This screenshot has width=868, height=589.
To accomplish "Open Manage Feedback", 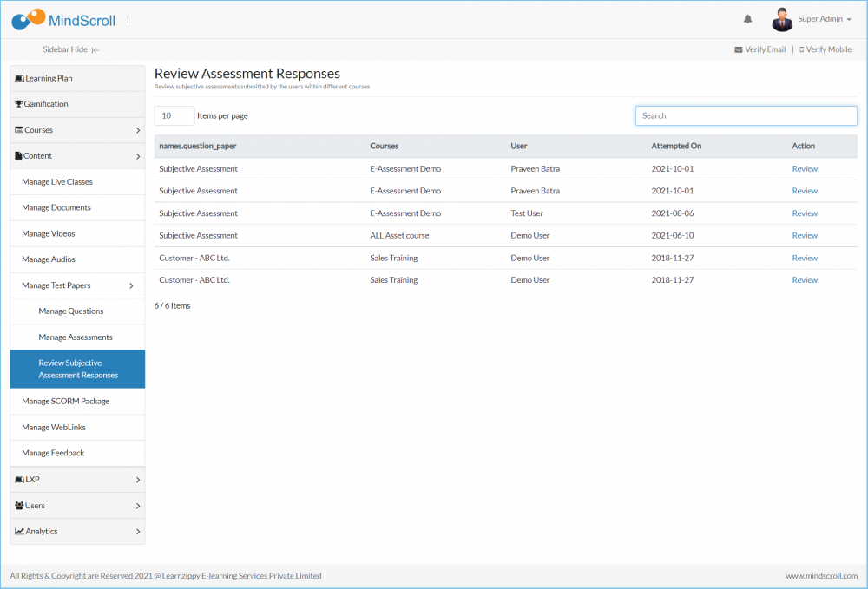I will click(x=77, y=453).
